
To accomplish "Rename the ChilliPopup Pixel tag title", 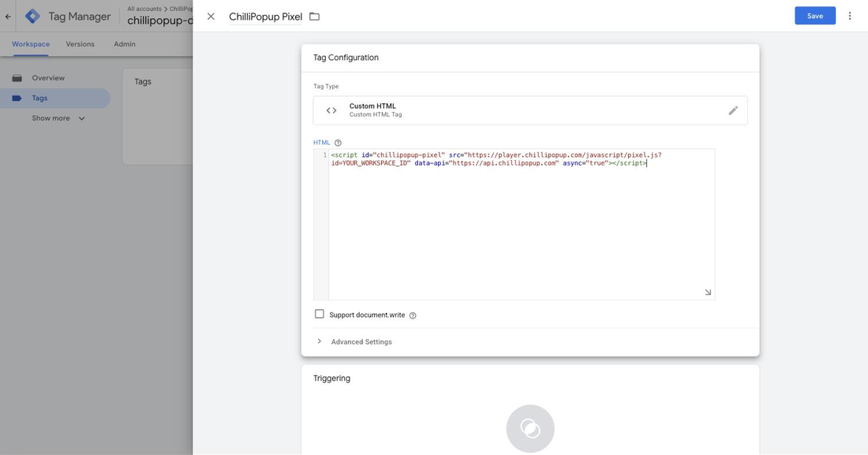I will (x=265, y=17).
